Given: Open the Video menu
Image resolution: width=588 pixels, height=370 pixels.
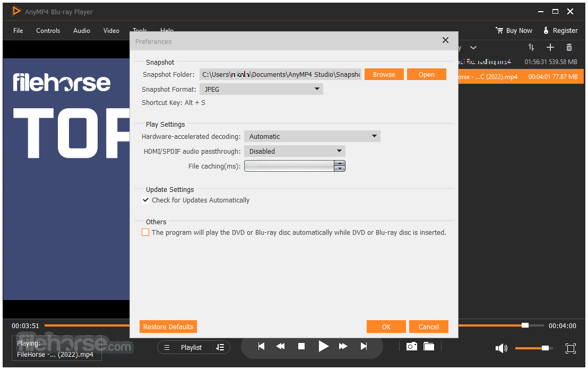Looking at the screenshot, I should tap(111, 31).
